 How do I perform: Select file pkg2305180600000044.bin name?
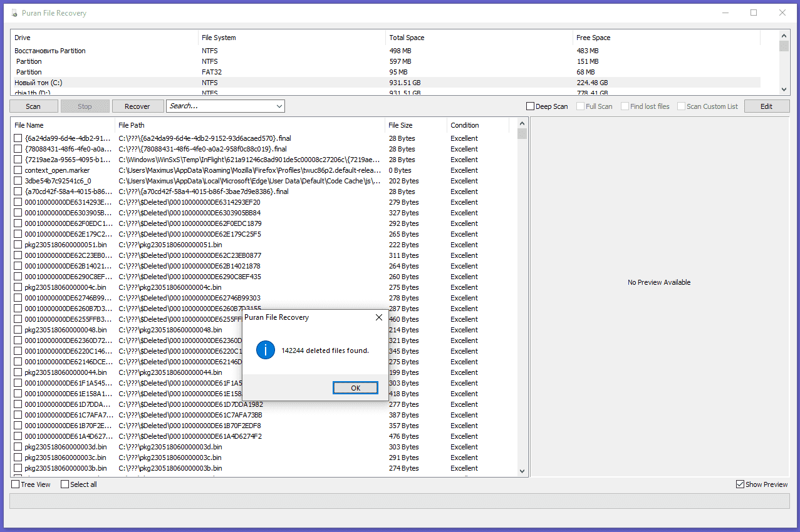(66, 372)
